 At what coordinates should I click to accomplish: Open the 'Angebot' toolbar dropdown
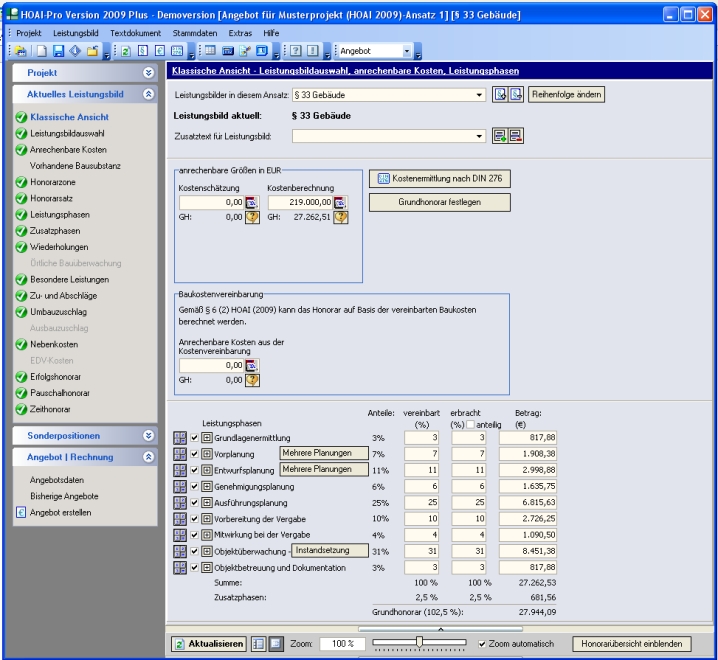point(406,51)
